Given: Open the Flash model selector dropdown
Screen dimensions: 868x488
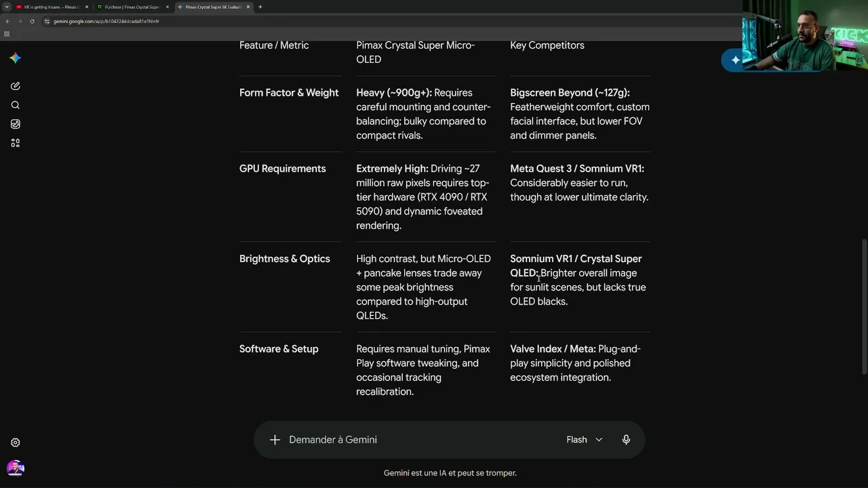Looking at the screenshot, I should (585, 440).
